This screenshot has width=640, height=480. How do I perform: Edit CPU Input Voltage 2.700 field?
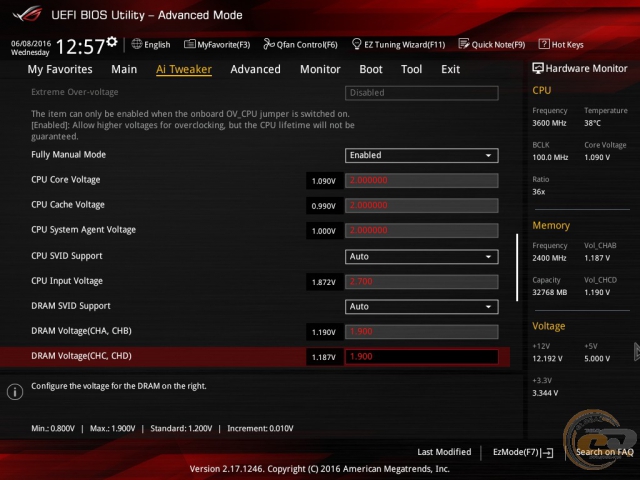pyautogui.click(x=421, y=282)
